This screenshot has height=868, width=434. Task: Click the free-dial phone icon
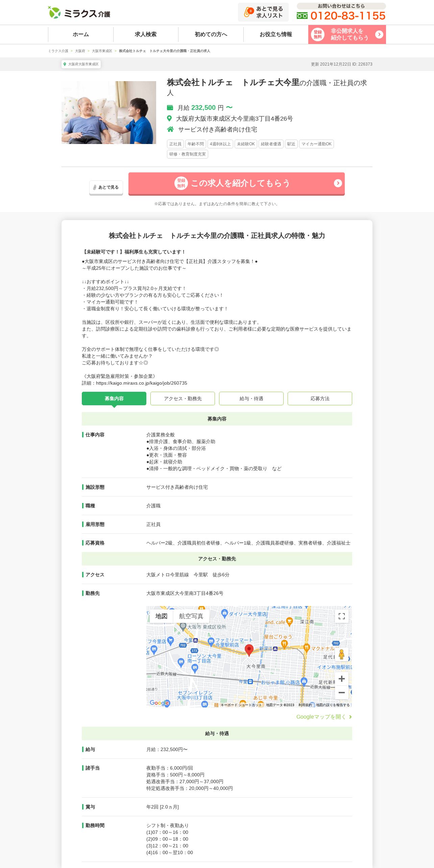302,16
